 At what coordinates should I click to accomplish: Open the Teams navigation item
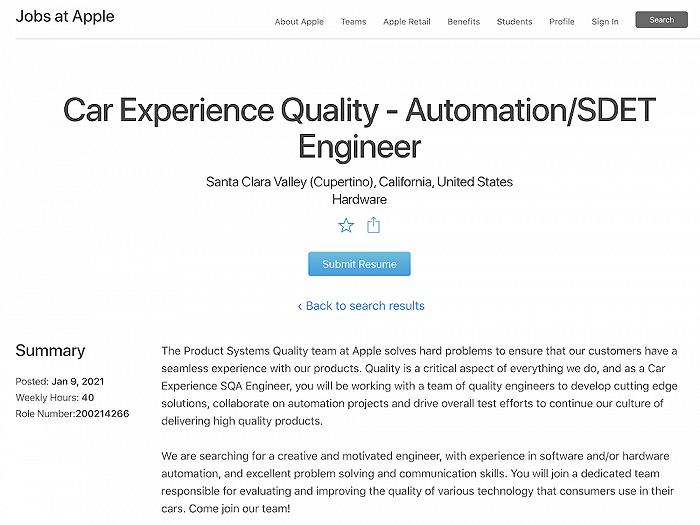click(x=353, y=22)
